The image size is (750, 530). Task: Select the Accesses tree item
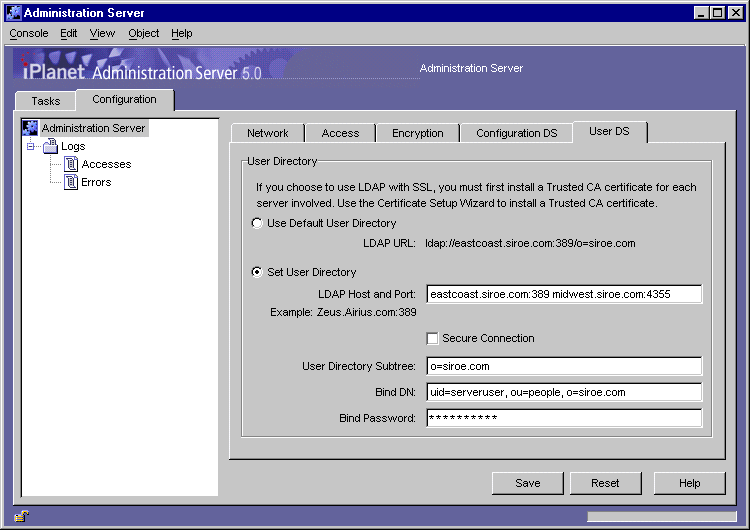(106, 164)
